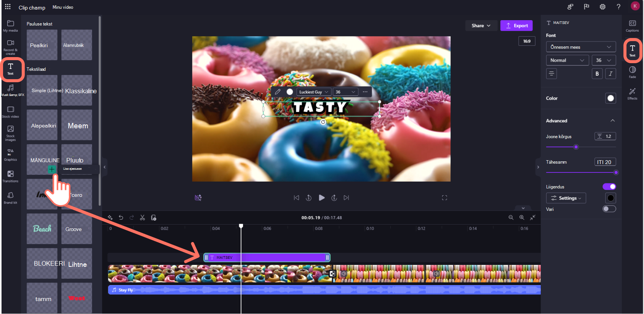Open Record & create sidebar tab
Image resolution: width=644 pixels, height=314 pixels.
(10, 47)
